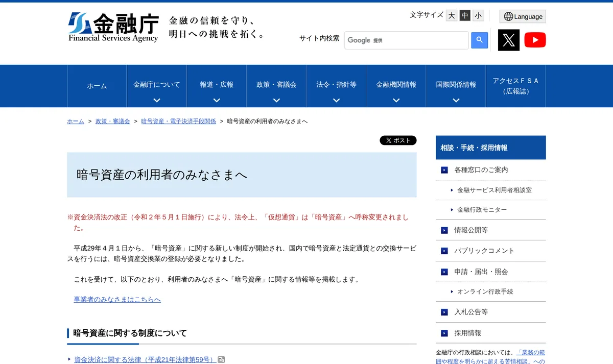Click arrow icon next to 入札公告等
This screenshot has width=613, height=364.
pyautogui.click(x=444, y=312)
